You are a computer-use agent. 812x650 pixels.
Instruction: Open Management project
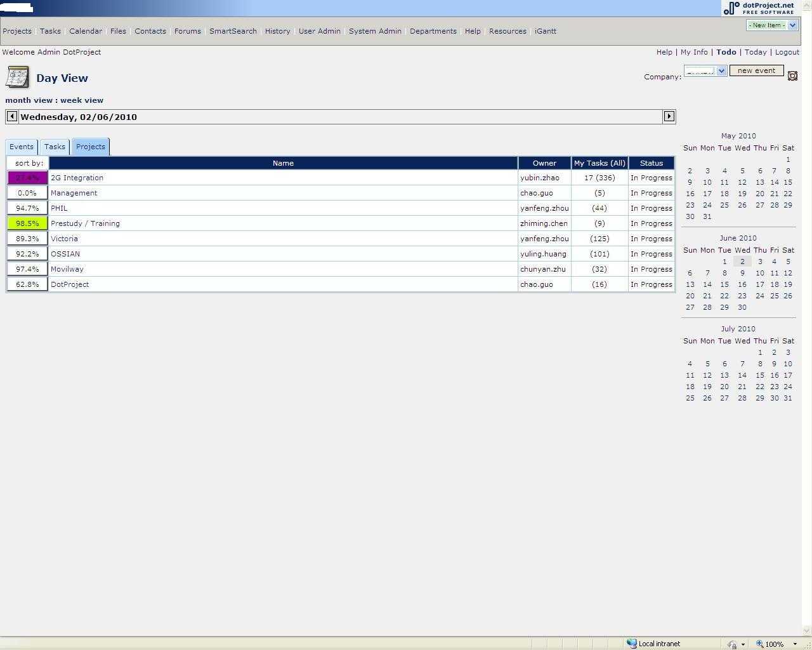click(x=74, y=193)
